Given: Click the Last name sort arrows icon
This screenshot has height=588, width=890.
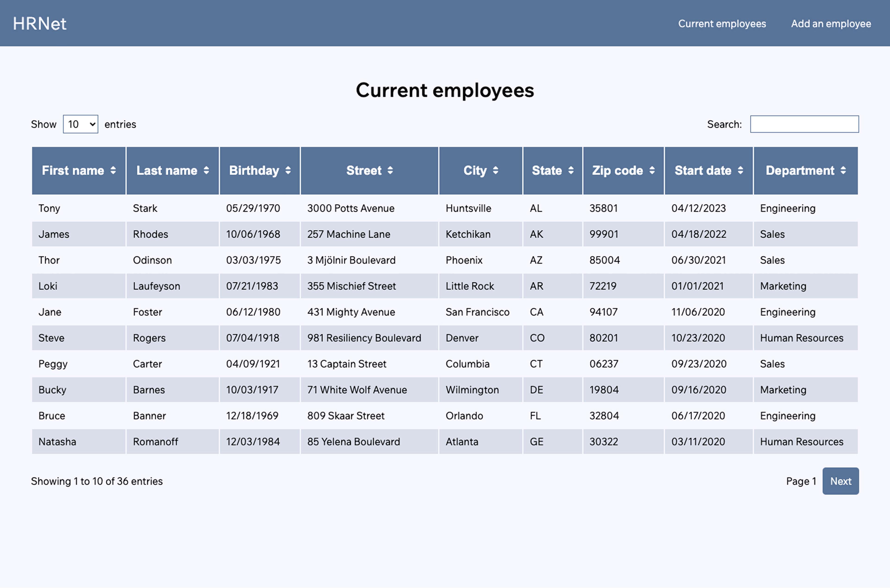Looking at the screenshot, I should (206, 171).
